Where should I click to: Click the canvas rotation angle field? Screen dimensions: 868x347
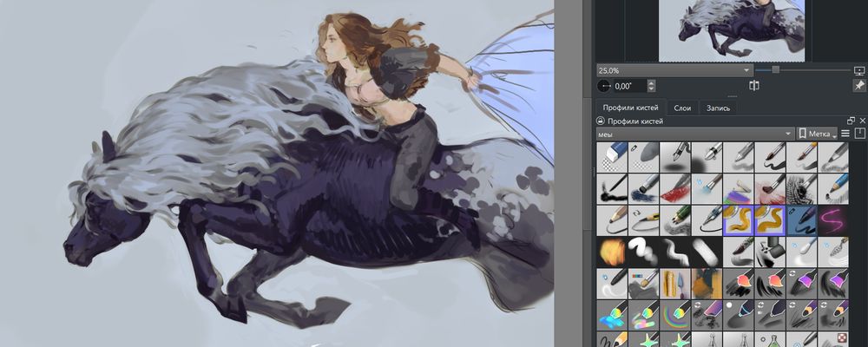tap(630, 86)
